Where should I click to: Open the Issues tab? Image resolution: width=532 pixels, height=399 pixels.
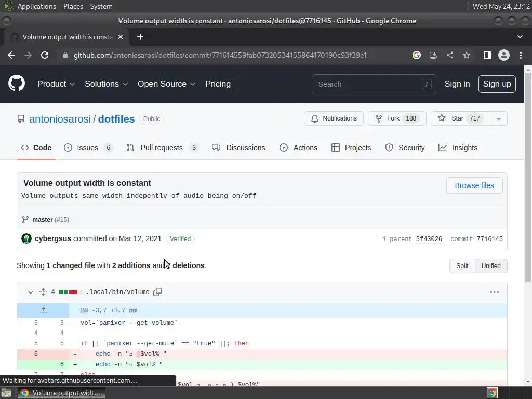click(x=88, y=148)
